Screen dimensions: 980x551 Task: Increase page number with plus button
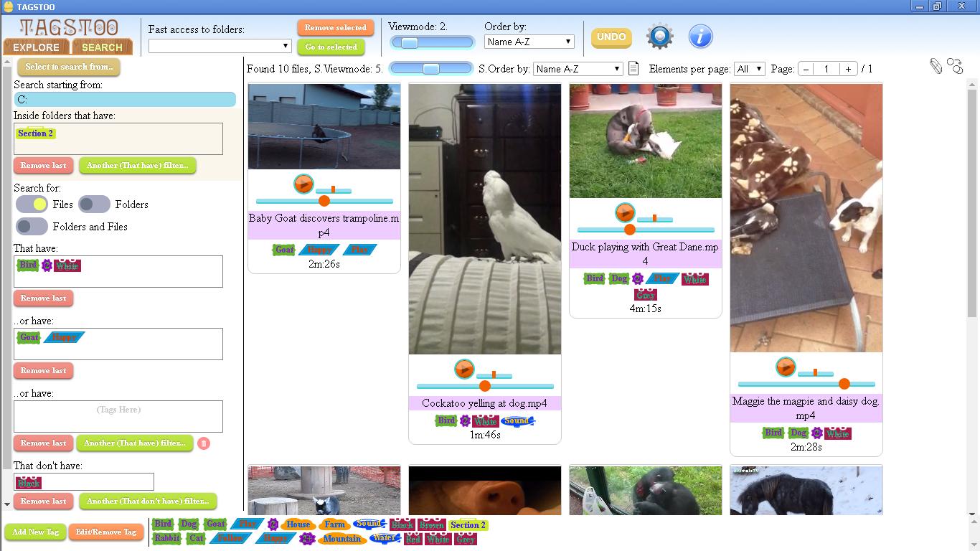(x=848, y=69)
